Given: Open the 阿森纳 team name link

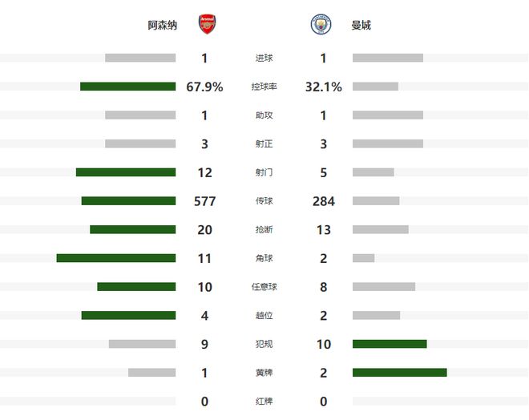Looking at the screenshot, I should (x=162, y=26).
